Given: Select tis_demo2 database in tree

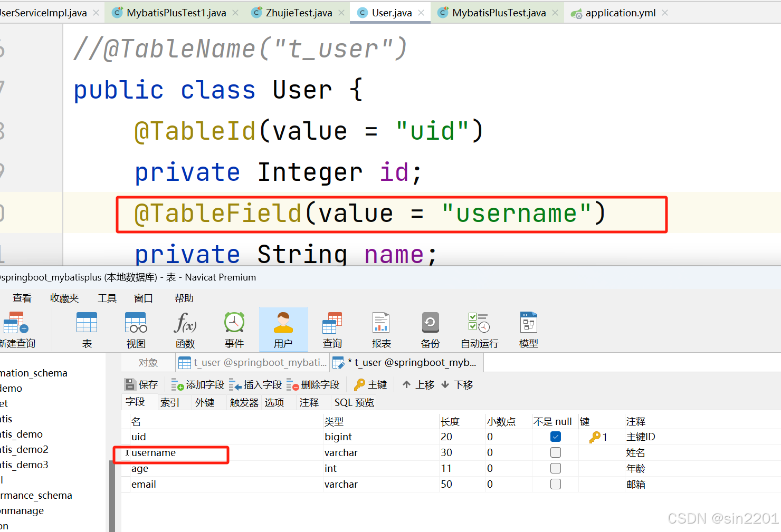Looking at the screenshot, I should click(24, 449).
